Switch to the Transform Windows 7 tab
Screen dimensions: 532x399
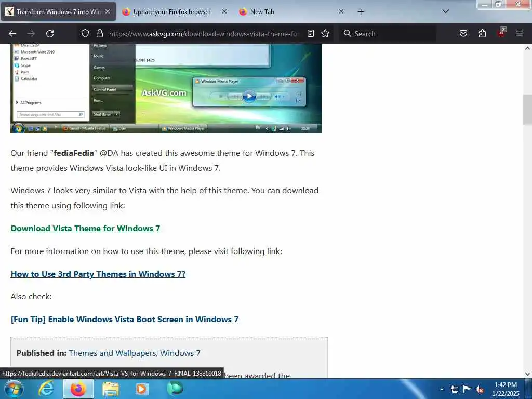[x=58, y=11]
